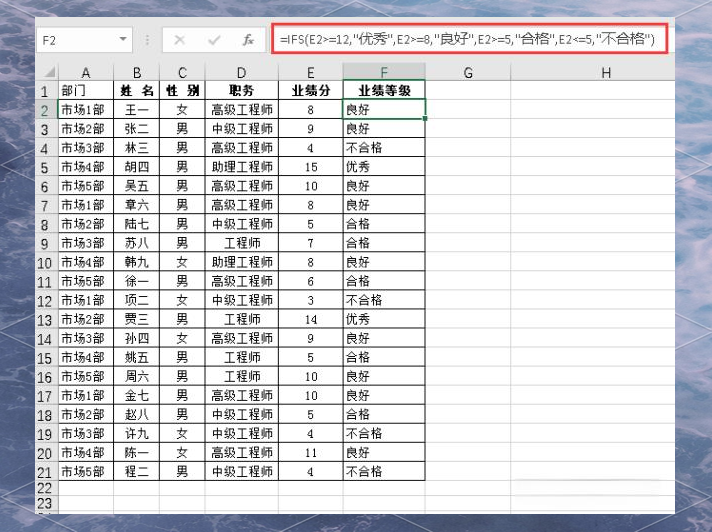Image resolution: width=712 pixels, height=532 pixels.
Task: Click header cell 性别
Action: coord(182,90)
